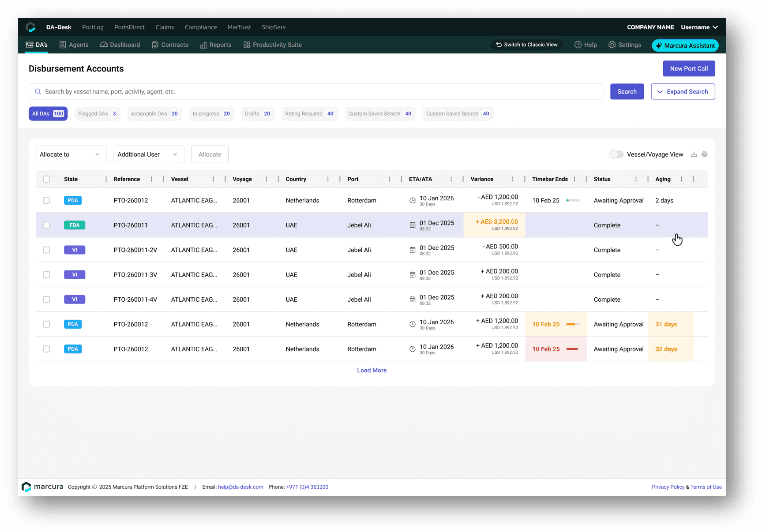
Task: Open the Contracts tab
Action: 170,45
